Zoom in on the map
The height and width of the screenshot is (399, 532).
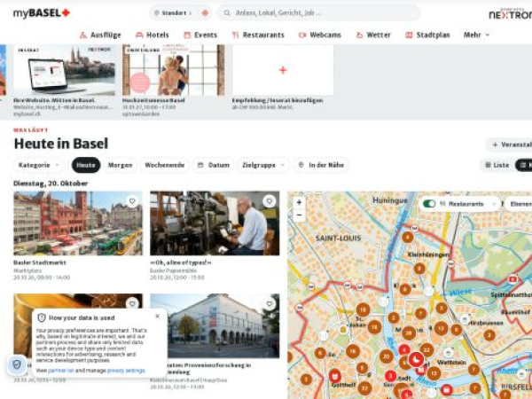[x=299, y=202]
